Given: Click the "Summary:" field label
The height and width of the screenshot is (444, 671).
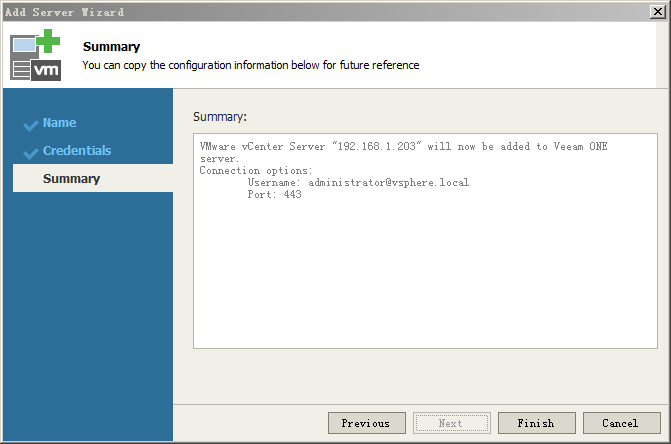Looking at the screenshot, I should 220,117.
